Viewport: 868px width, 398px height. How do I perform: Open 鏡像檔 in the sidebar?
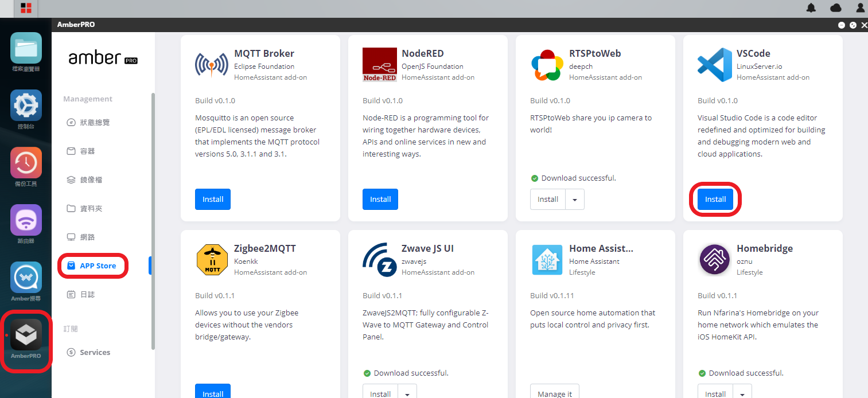coord(84,180)
